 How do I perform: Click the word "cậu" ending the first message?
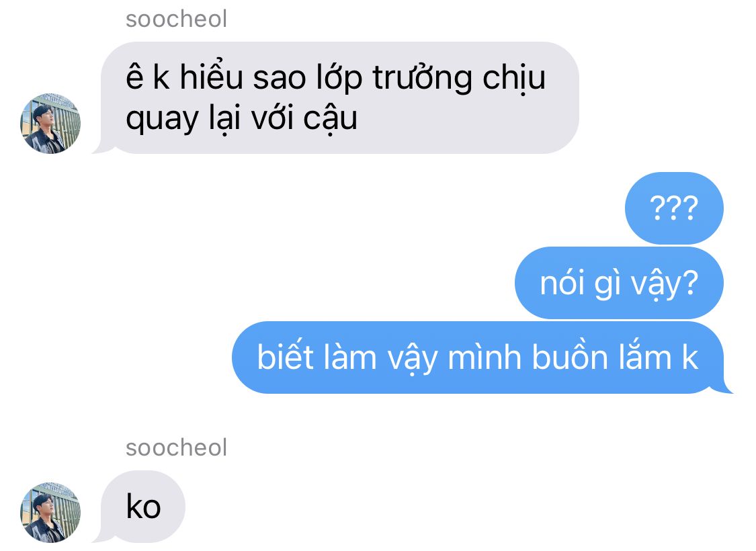(330, 119)
